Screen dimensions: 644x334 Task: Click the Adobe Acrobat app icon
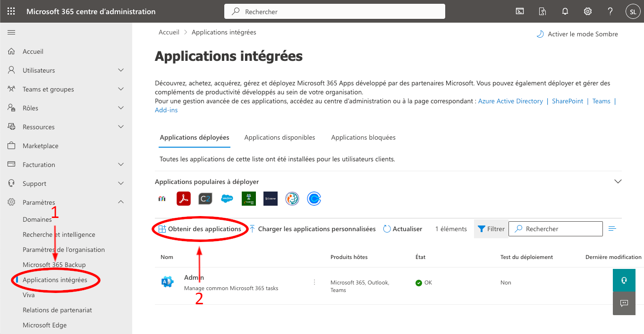point(184,199)
